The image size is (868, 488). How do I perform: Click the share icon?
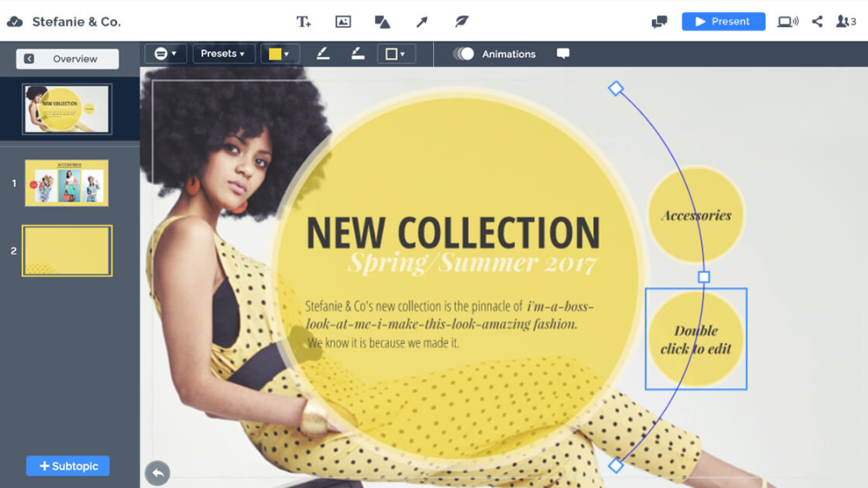tap(817, 22)
